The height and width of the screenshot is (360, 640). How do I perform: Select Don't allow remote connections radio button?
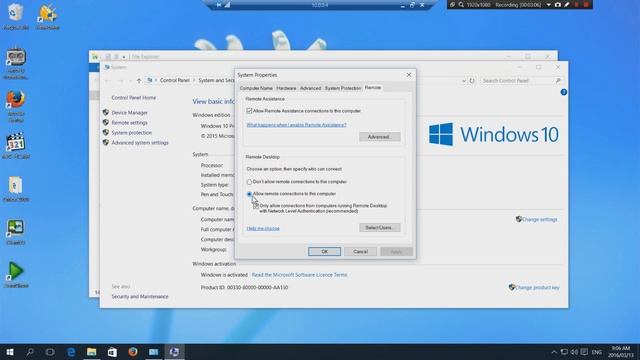249,182
